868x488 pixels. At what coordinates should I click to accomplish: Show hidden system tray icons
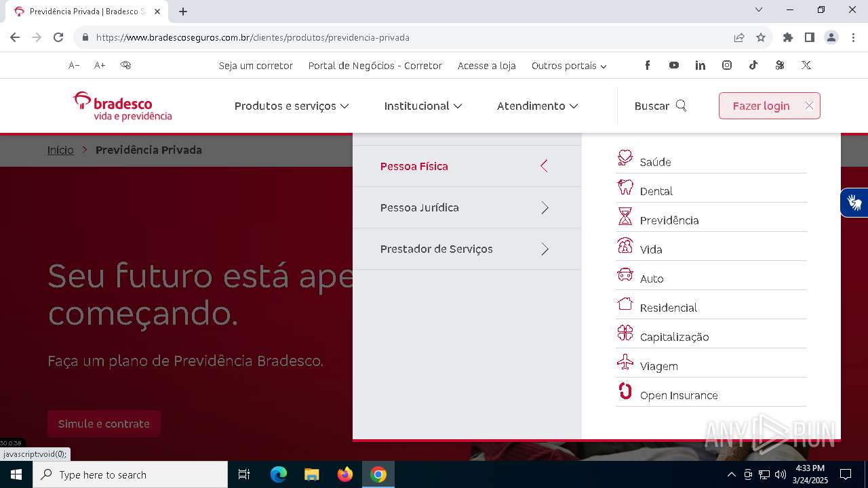pyautogui.click(x=731, y=474)
